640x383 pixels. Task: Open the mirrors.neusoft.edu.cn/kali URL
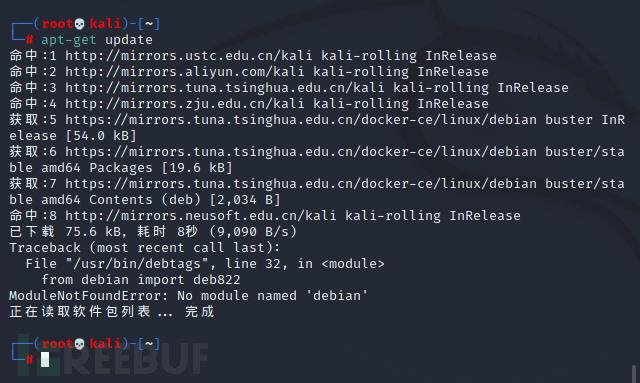pyautogui.click(x=200, y=216)
